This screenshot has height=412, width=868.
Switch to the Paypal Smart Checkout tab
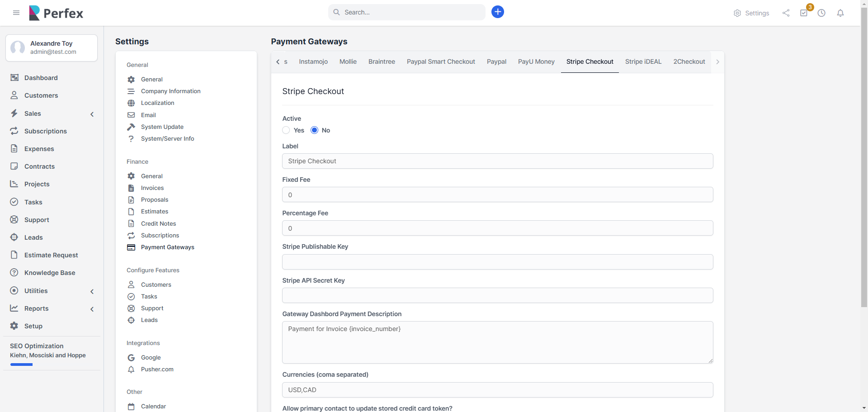click(440, 62)
